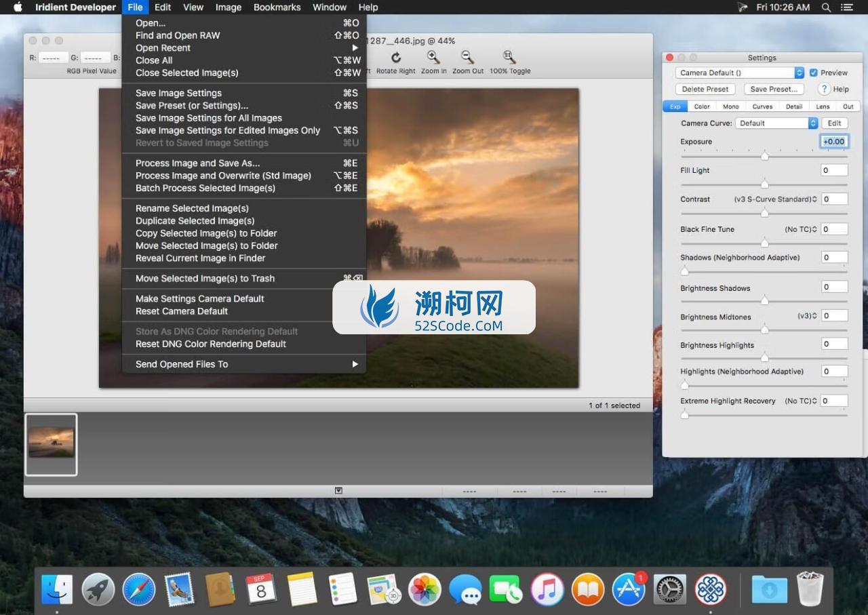Choose Make Settings Camera Default
The width and height of the screenshot is (868, 615).
pos(244,298)
